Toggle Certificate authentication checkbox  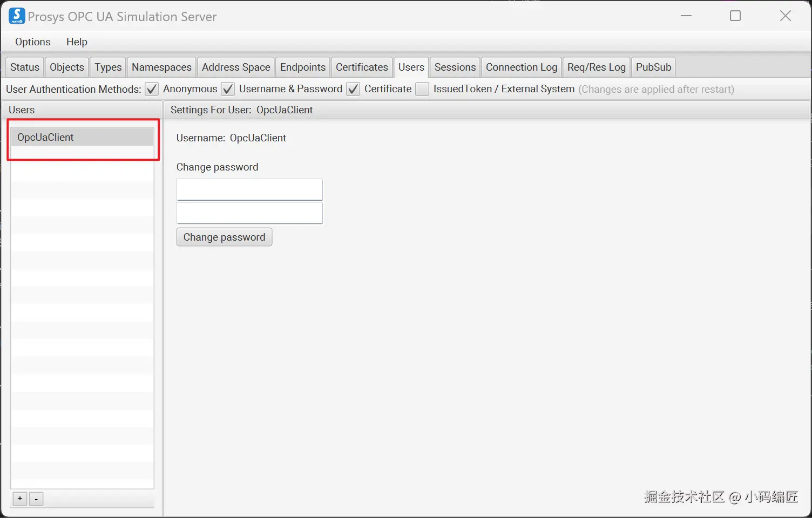[353, 89]
